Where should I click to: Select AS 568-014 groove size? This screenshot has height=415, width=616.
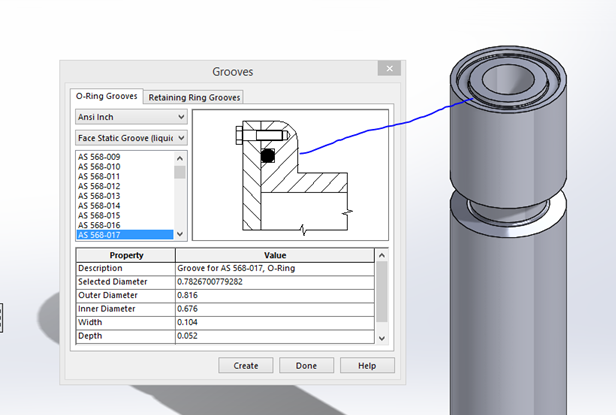coord(99,206)
